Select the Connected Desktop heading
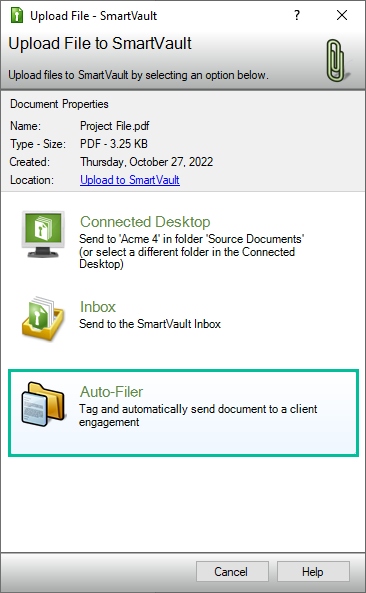The width and height of the screenshot is (366, 593). click(x=145, y=222)
